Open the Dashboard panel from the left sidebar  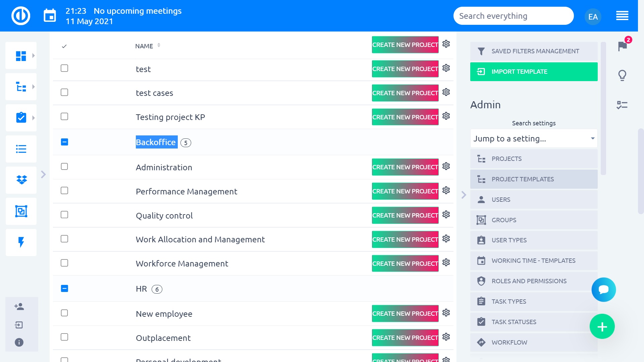tap(21, 55)
